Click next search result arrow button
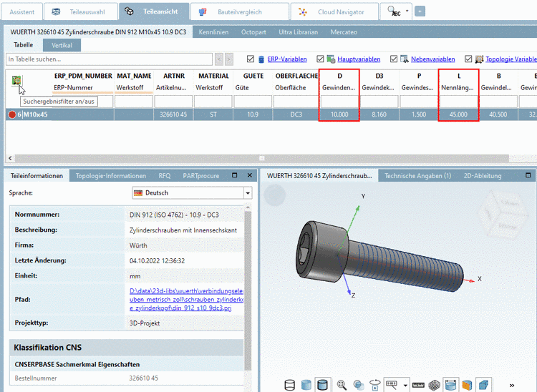 pyautogui.click(x=229, y=59)
